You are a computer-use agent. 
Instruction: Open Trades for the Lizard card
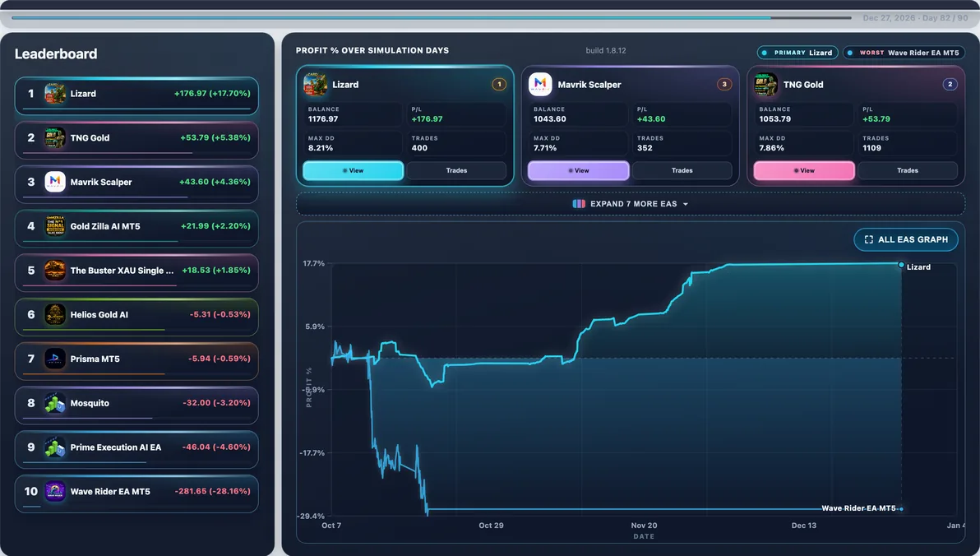tap(456, 171)
